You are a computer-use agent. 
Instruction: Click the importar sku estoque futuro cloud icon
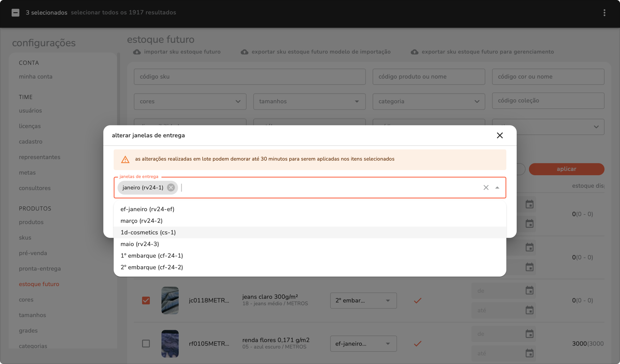click(x=137, y=52)
